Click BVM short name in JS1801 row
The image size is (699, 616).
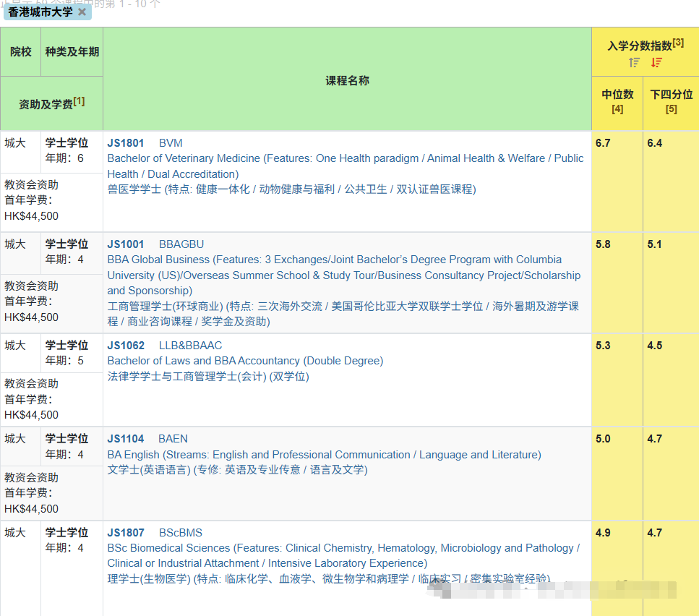171,143
